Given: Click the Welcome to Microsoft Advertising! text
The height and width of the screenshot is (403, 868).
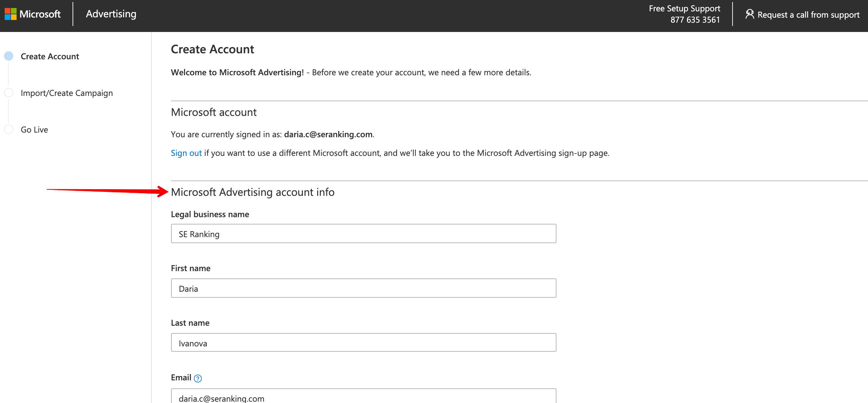Looking at the screenshot, I should click(x=238, y=73).
